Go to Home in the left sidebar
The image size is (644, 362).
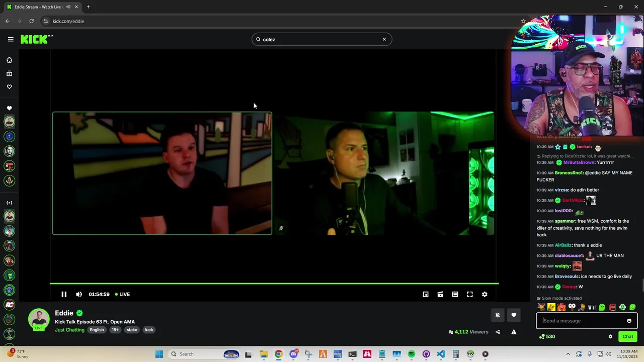point(9,60)
